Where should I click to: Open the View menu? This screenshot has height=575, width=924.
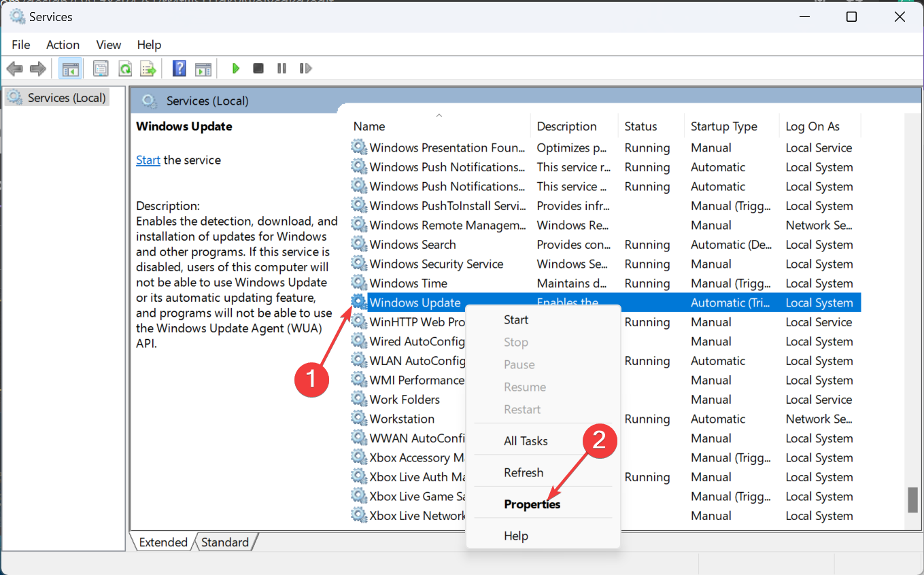pyautogui.click(x=108, y=45)
